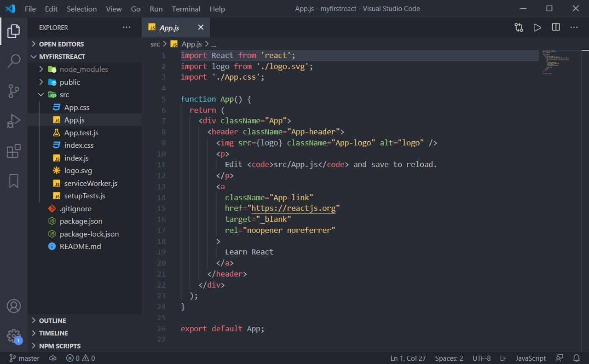Open the Run and Debug view
Viewport: 589px width, 364px height.
tap(13, 121)
